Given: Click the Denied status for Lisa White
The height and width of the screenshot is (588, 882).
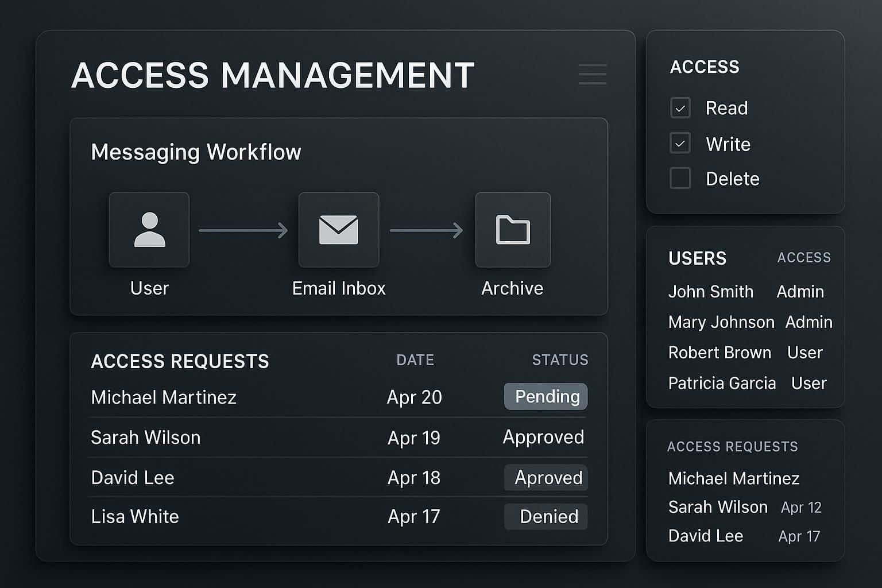Looking at the screenshot, I should pyautogui.click(x=545, y=516).
